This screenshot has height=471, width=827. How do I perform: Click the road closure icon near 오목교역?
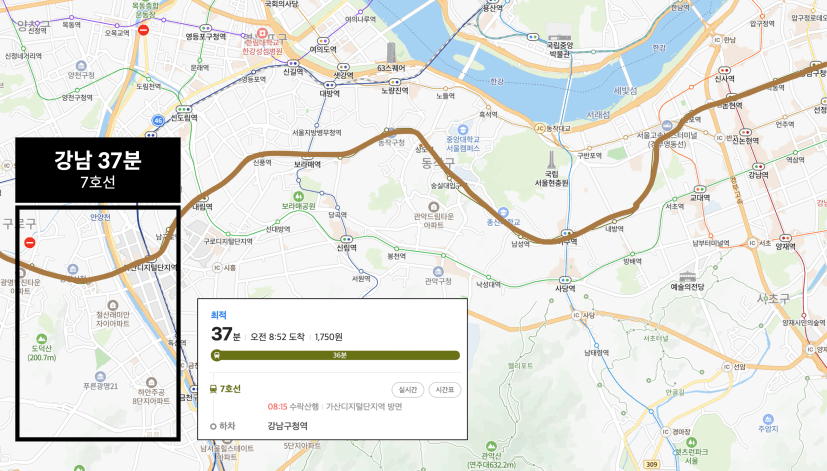[x=143, y=30]
